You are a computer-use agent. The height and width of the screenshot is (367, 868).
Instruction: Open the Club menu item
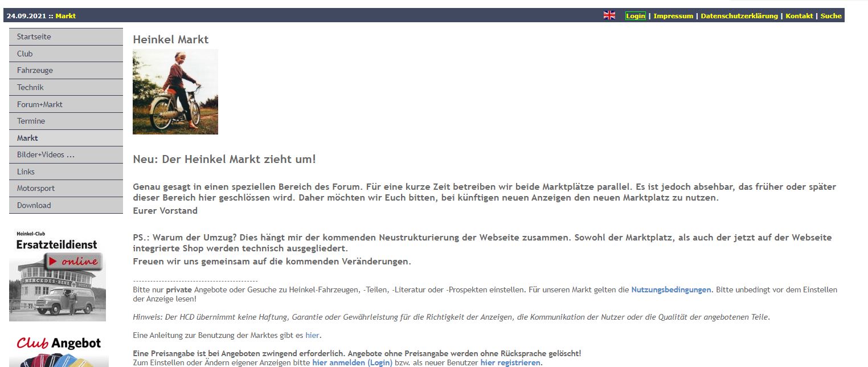point(65,54)
